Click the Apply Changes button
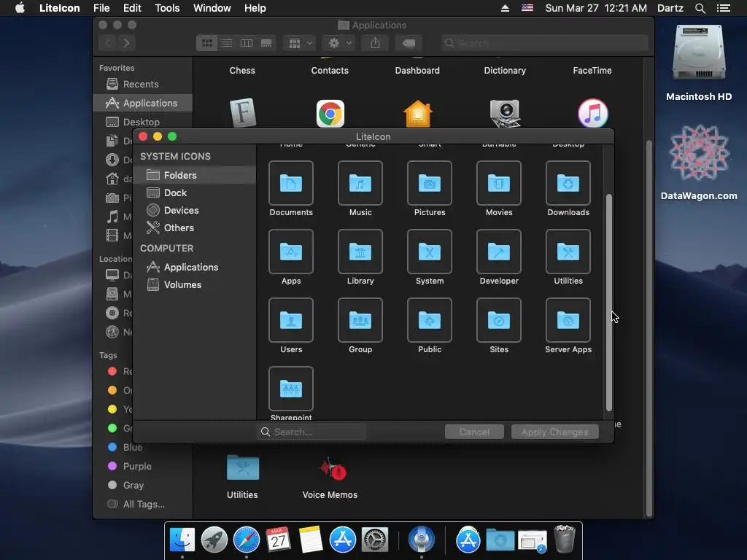 tap(554, 432)
